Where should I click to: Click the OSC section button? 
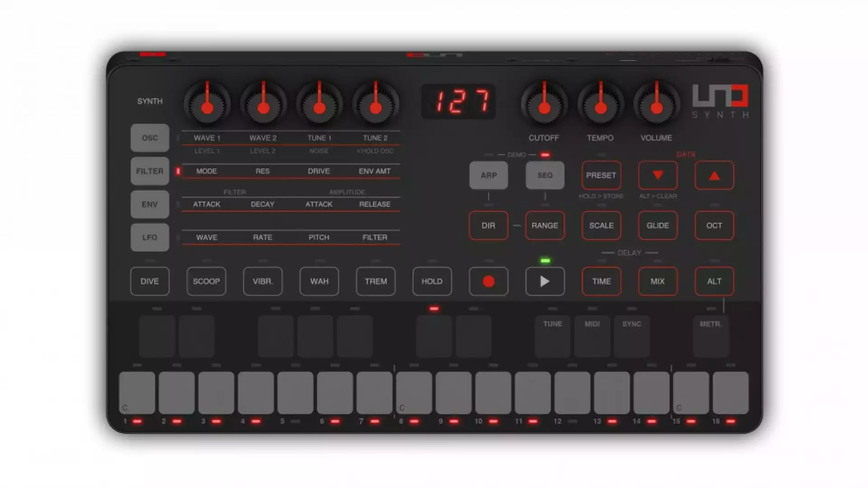[x=150, y=138]
